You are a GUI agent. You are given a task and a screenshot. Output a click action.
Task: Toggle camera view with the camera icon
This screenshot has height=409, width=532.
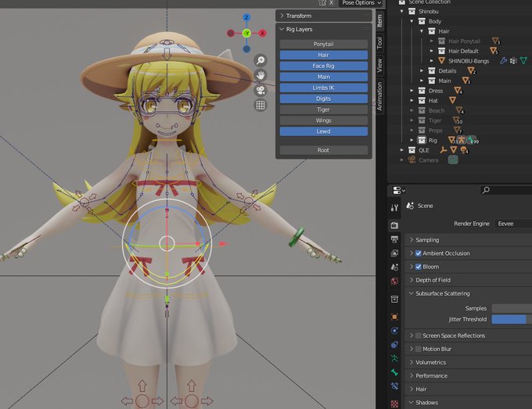(x=261, y=90)
